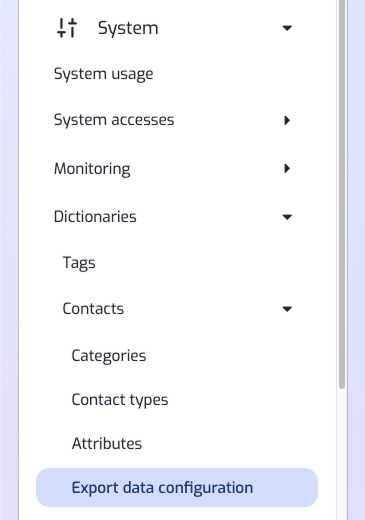Select the Monitoring menu label
The image size is (365, 520).
(92, 169)
